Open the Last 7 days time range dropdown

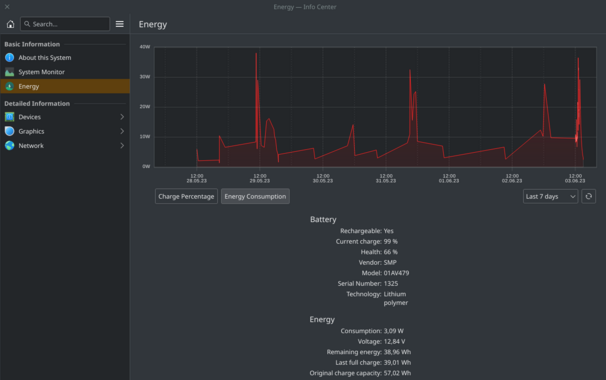pyautogui.click(x=550, y=196)
